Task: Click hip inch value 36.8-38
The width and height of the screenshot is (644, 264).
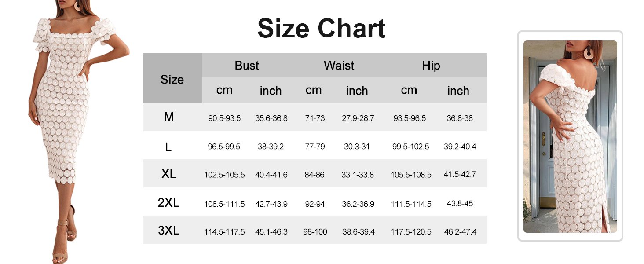Action: 460,118
